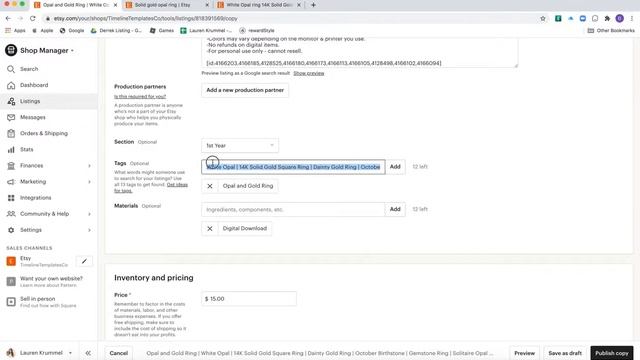Click the Preview button
The height and width of the screenshot is (360, 640).
click(x=524, y=353)
